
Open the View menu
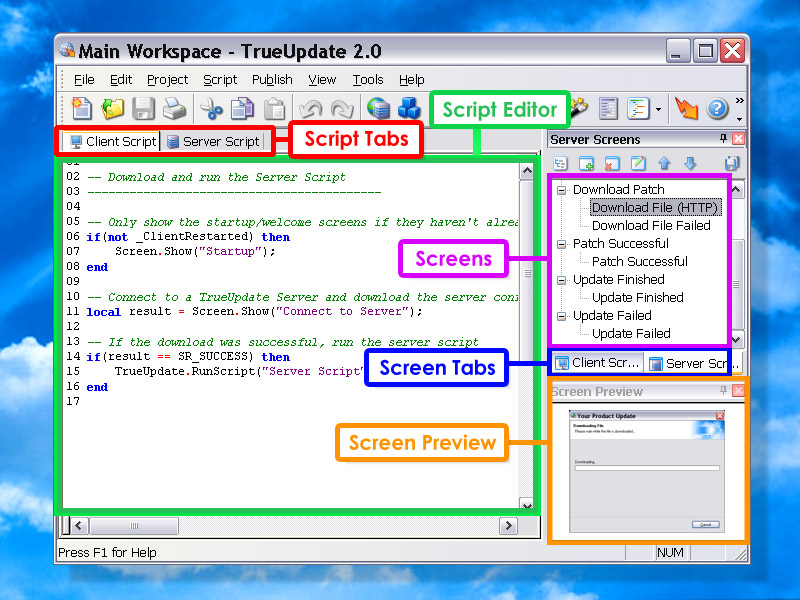tap(322, 80)
